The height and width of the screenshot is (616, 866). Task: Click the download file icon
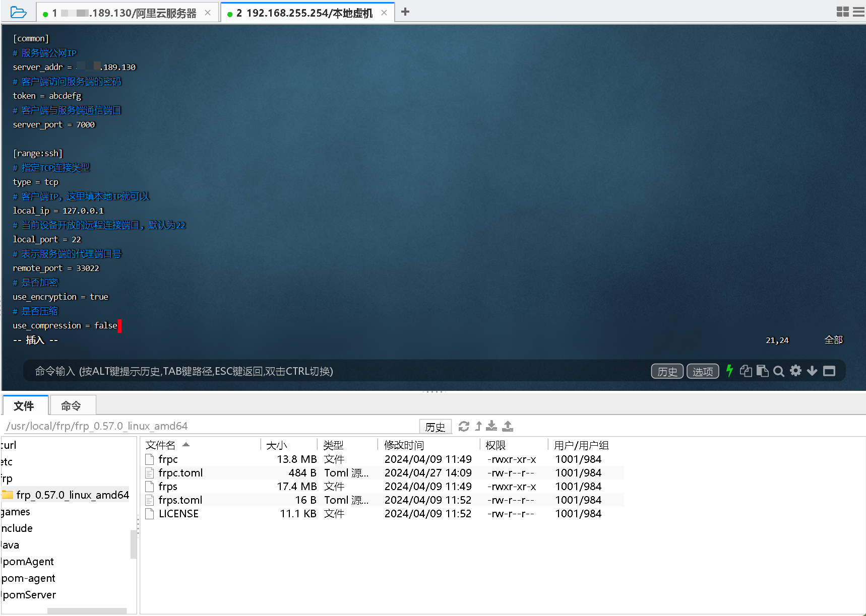pos(491,426)
